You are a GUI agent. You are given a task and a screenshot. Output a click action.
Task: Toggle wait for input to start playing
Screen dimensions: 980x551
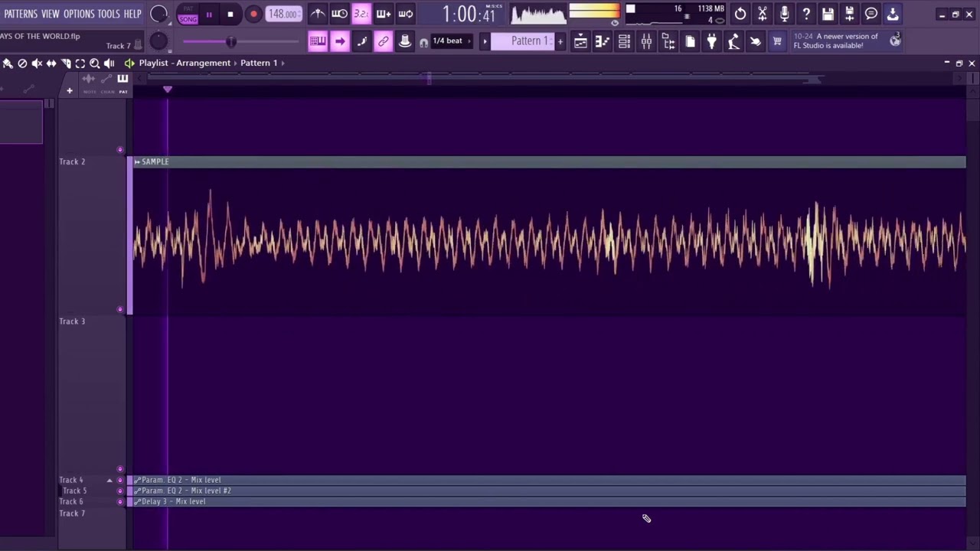point(339,14)
